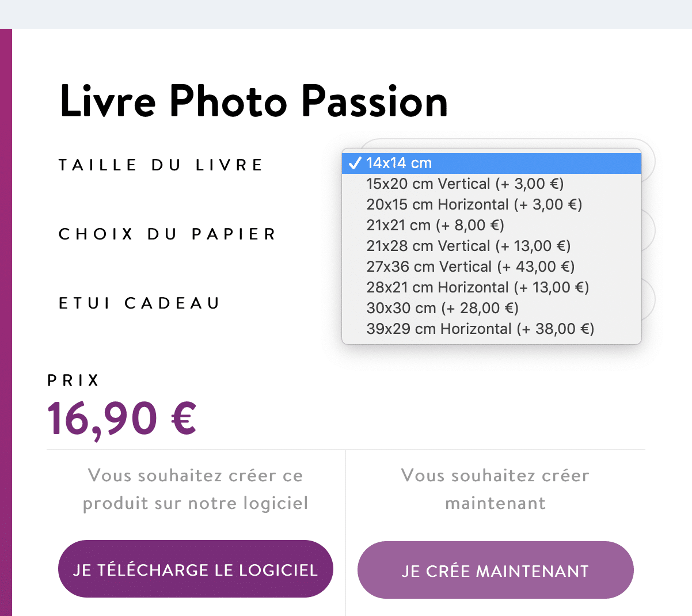Image resolution: width=692 pixels, height=616 pixels.
Task: Click the Je télécharge le logiciel button
Action: (x=195, y=569)
